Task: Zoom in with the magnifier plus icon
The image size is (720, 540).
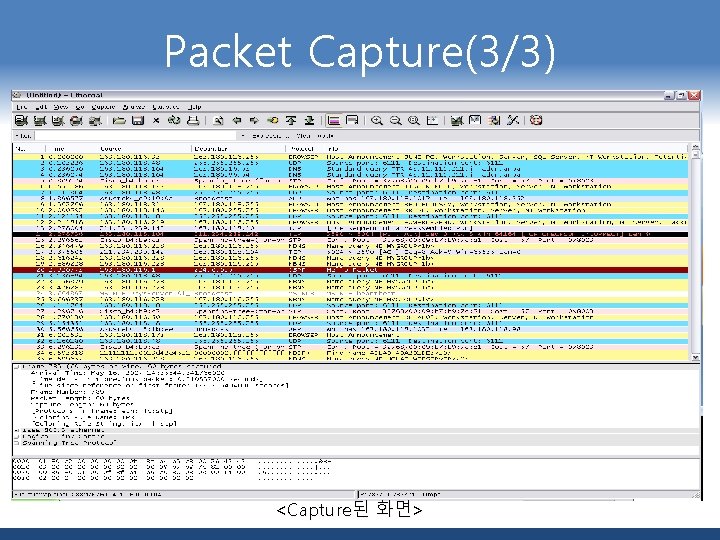Action: [x=377, y=121]
